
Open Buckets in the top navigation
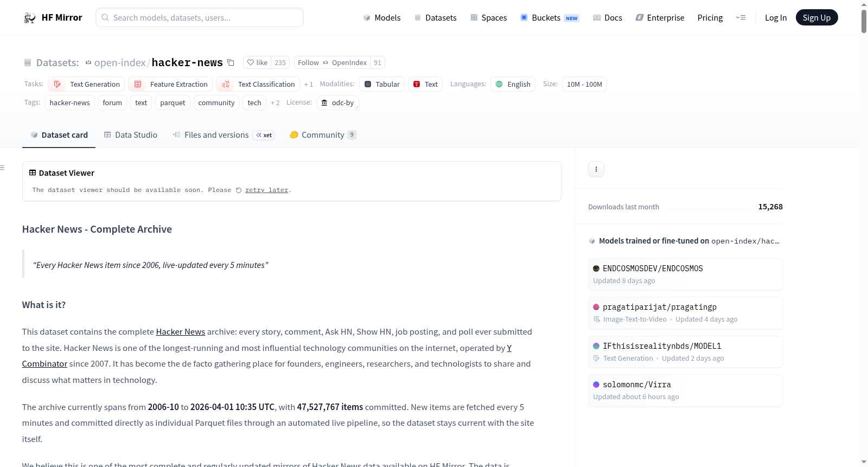[550, 17]
